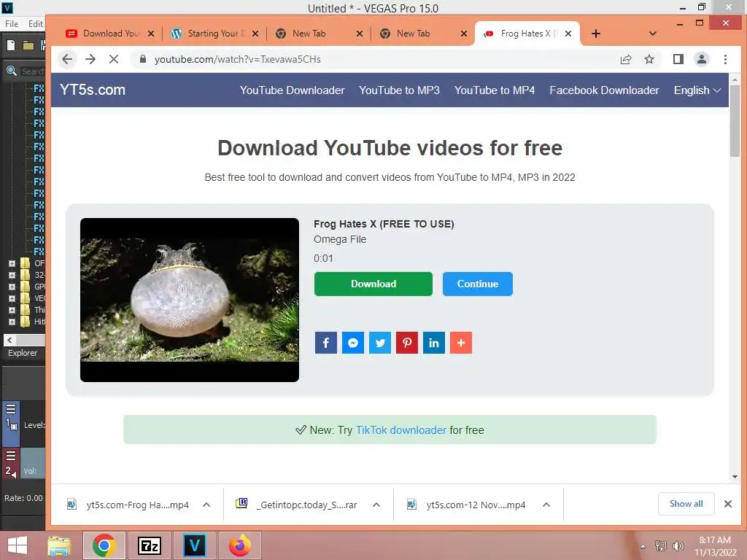This screenshot has height=560, width=747.
Task: Click VEGAS Pro new project icon
Action: pyautogui.click(x=11, y=45)
